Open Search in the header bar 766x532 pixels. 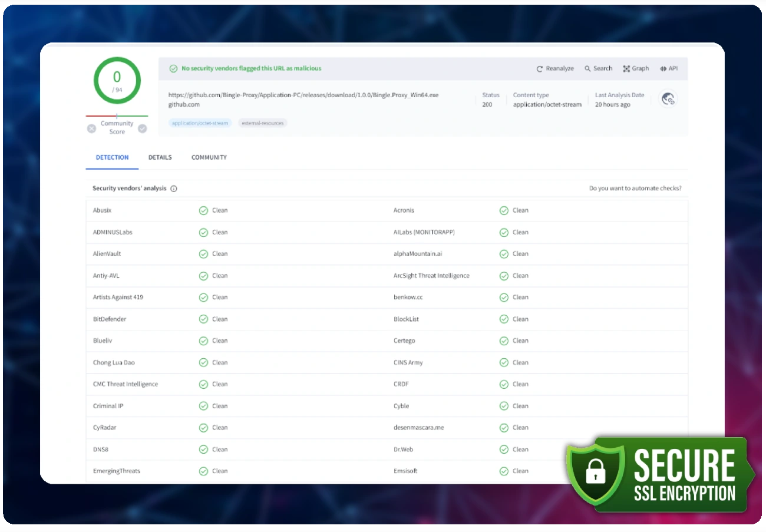click(598, 68)
